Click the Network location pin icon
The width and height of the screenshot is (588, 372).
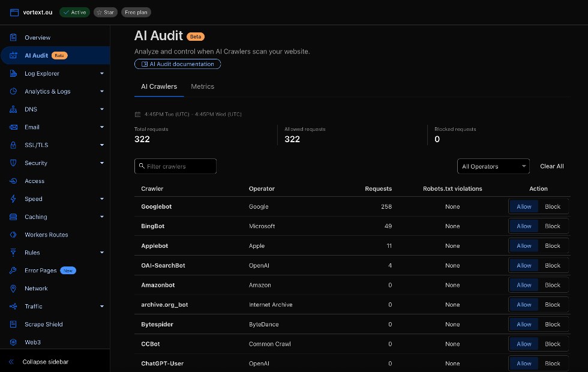pos(13,289)
